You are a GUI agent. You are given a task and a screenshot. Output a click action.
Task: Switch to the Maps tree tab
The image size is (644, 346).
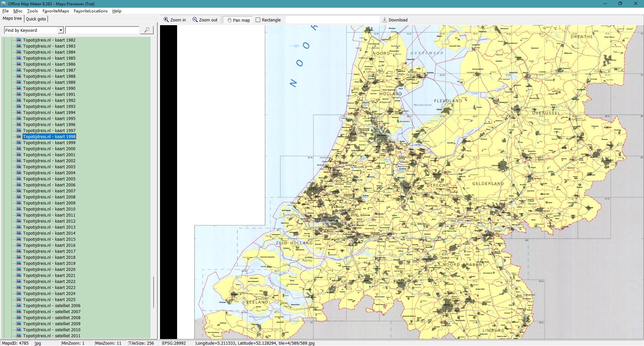(12, 18)
